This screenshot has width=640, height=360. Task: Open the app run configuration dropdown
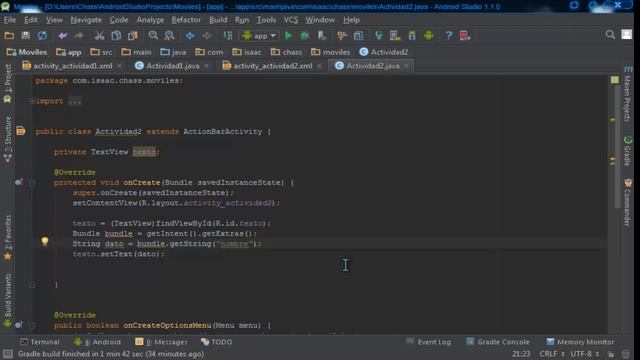(x=260, y=36)
